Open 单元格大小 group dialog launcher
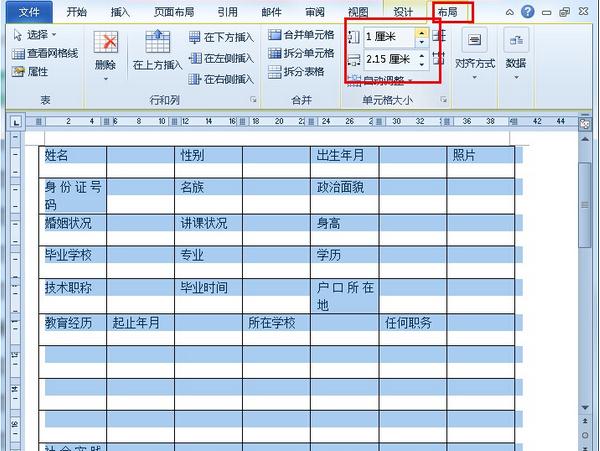The image size is (600, 451). pyautogui.click(x=443, y=99)
